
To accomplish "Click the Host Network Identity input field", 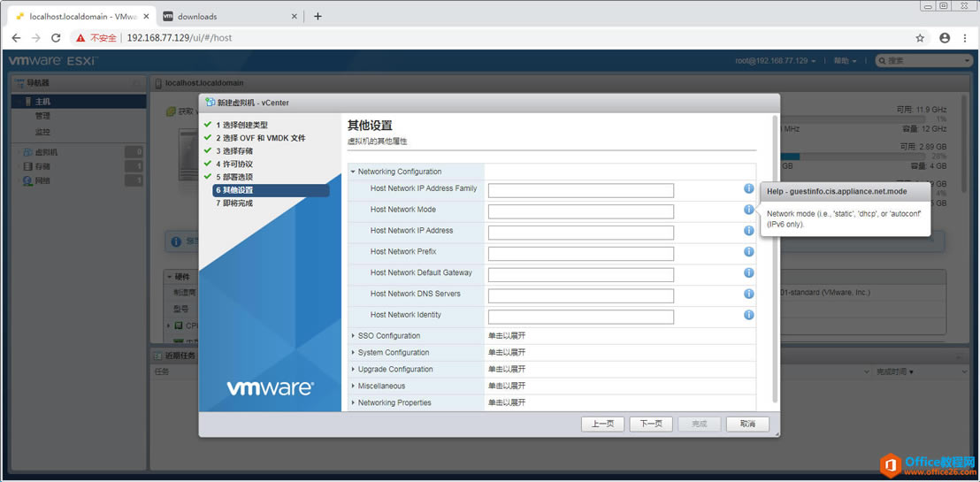I will coord(580,317).
